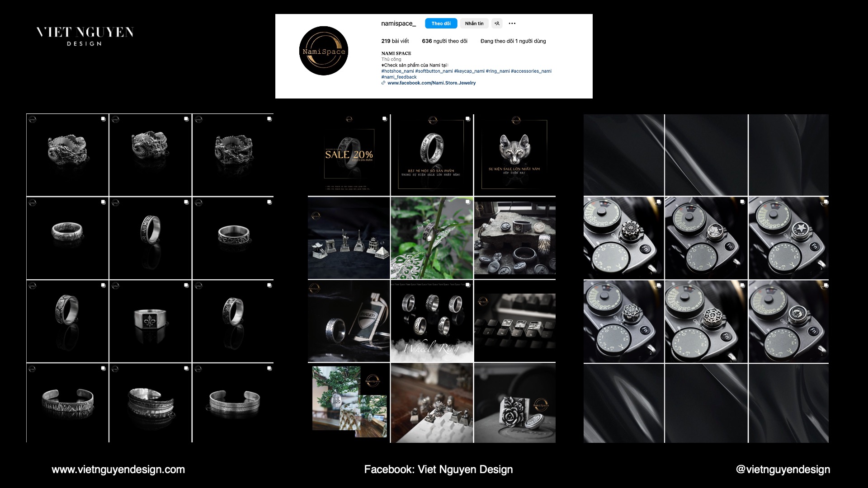
Task: Click carousel icon on Wheel Ring post
Action: click(467, 285)
